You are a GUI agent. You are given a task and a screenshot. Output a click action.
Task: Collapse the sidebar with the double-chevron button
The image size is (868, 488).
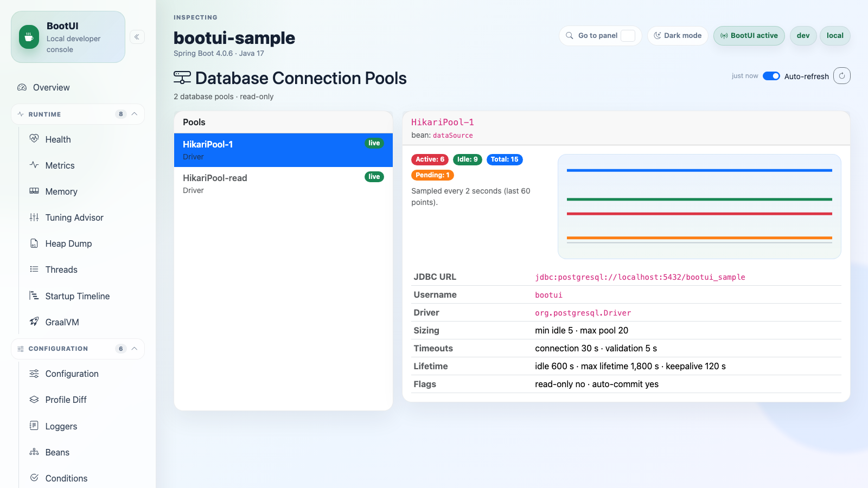(137, 37)
